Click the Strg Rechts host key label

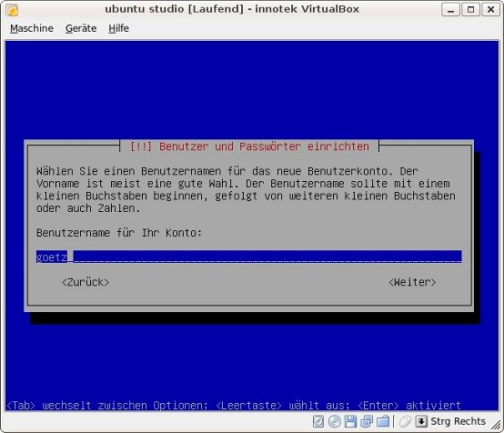(x=458, y=421)
